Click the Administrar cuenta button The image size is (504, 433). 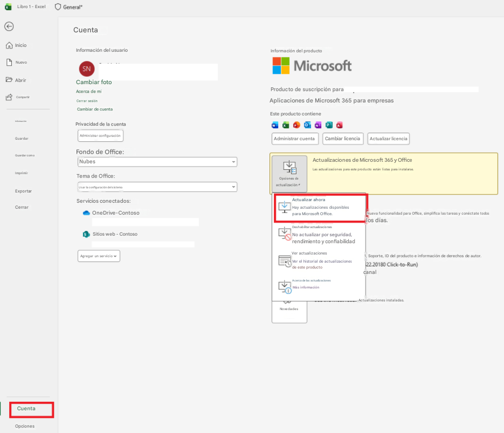pos(295,139)
